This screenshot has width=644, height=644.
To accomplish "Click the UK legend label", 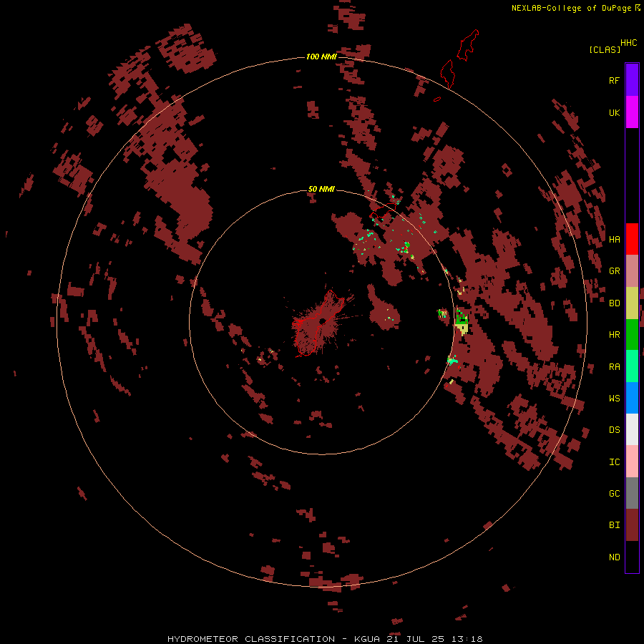I will [x=614, y=112].
